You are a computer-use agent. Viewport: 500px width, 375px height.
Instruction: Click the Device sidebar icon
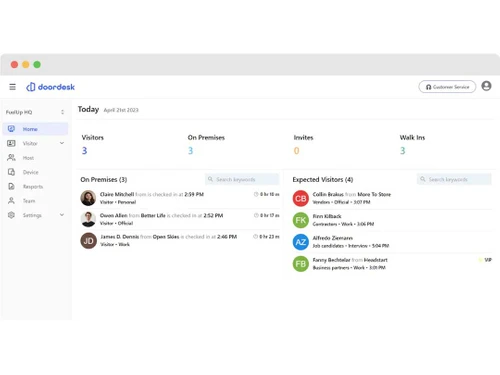(x=11, y=172)
